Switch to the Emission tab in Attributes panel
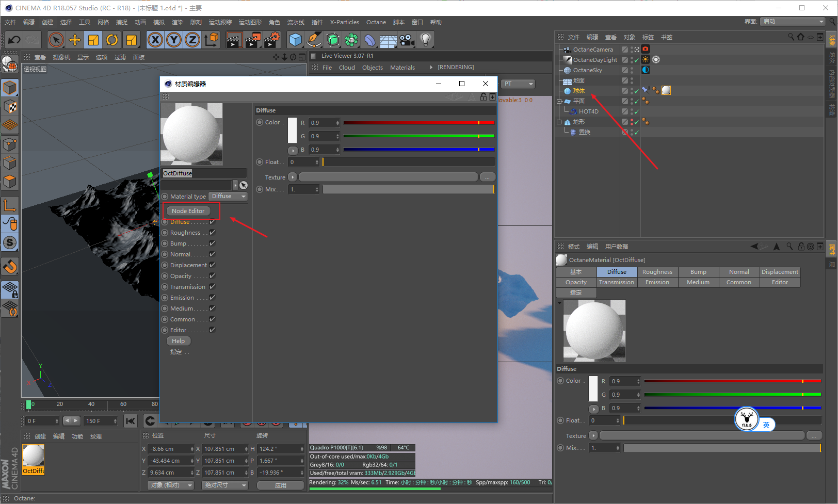The height and width of the screenshot is (504, 838). click(657, 282)
